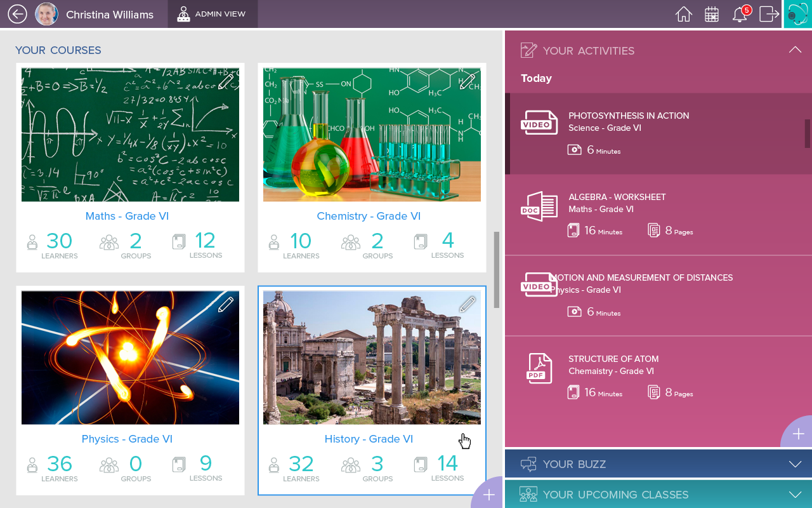
Task: Open Photosynthesis in Action video activity
Action: tap(658, 133)
